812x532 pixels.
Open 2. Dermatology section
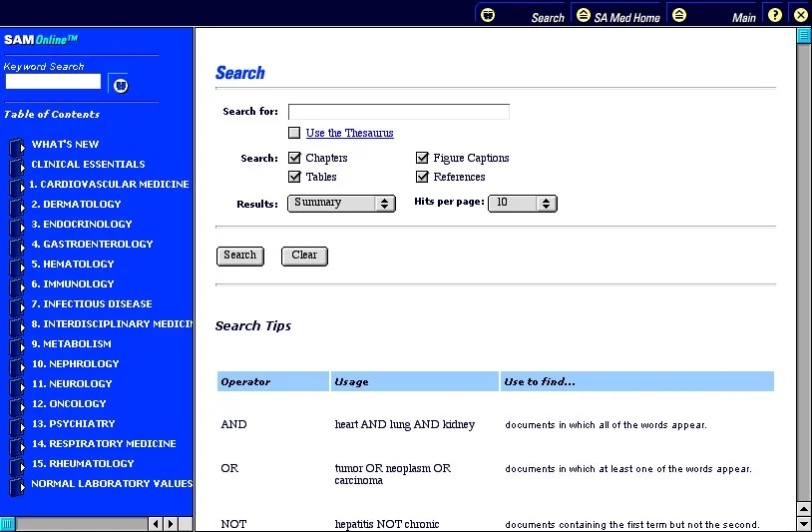[x=76, y=204]
